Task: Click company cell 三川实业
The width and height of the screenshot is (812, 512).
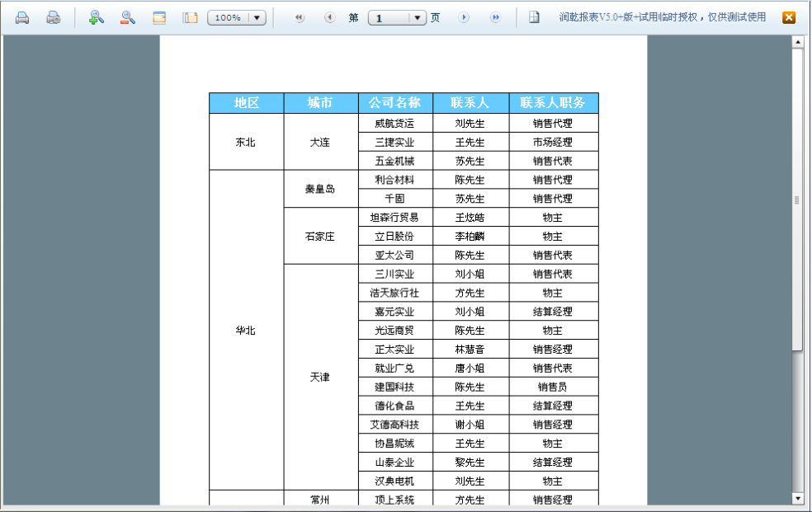Action: coord(395,274)
